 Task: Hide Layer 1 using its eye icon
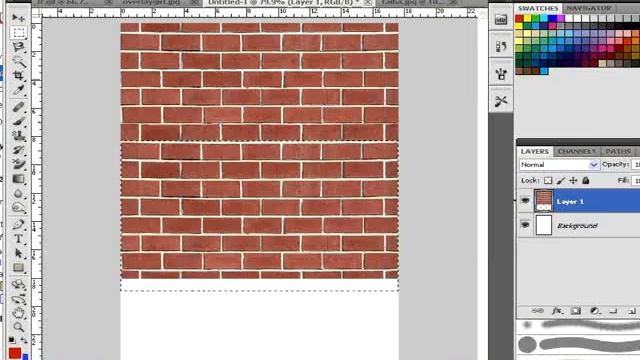(x=525, y=201)
